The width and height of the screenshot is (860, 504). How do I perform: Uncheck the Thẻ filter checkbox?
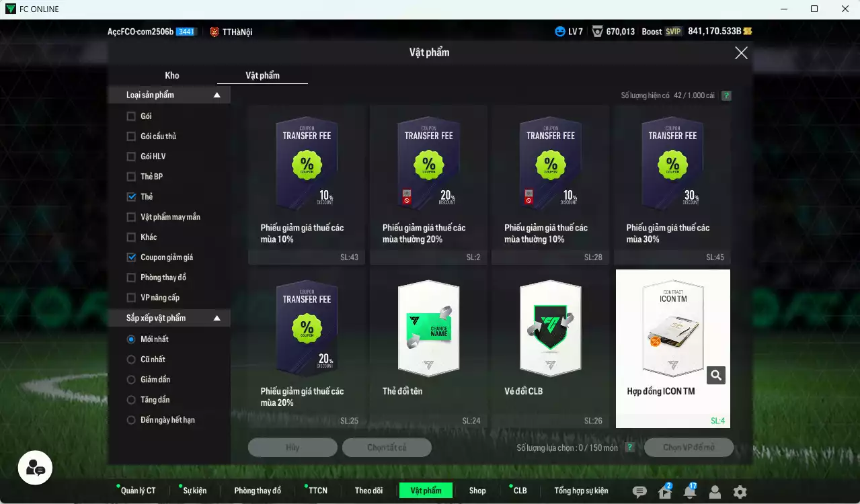[131, 197]
